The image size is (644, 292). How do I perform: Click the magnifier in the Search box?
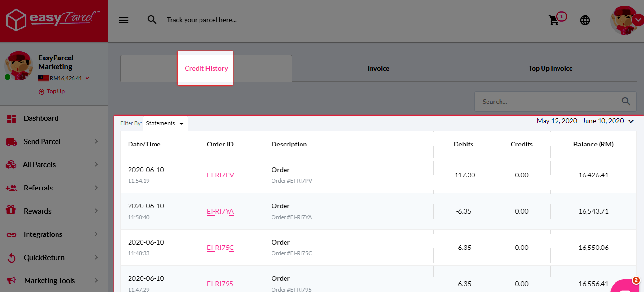pos(626,102)
